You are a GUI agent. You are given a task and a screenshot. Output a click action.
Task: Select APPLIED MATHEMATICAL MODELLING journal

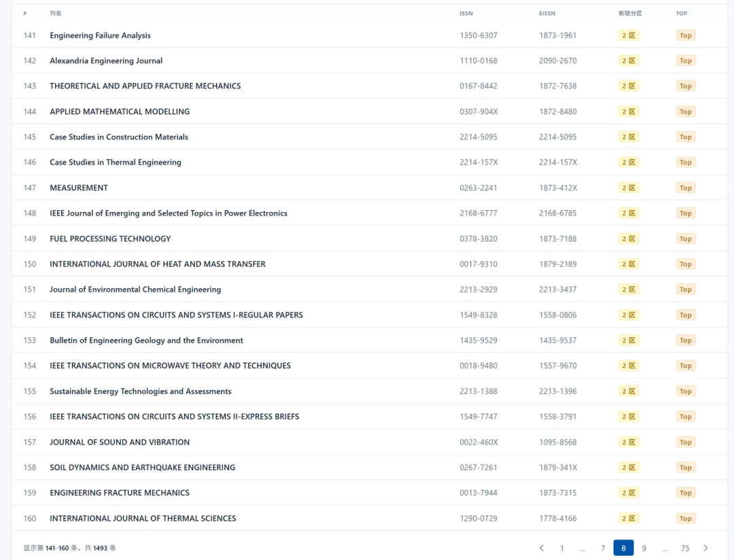[120, 111]
